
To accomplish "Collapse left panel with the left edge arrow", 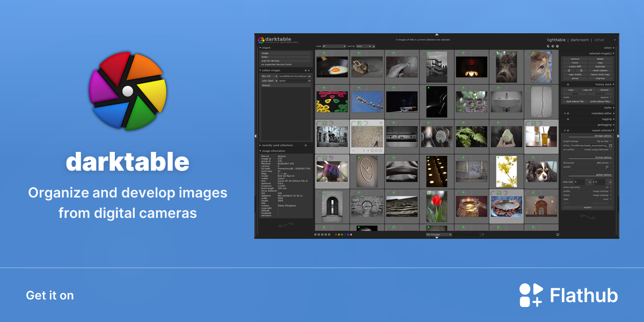I will pos(255,136).
